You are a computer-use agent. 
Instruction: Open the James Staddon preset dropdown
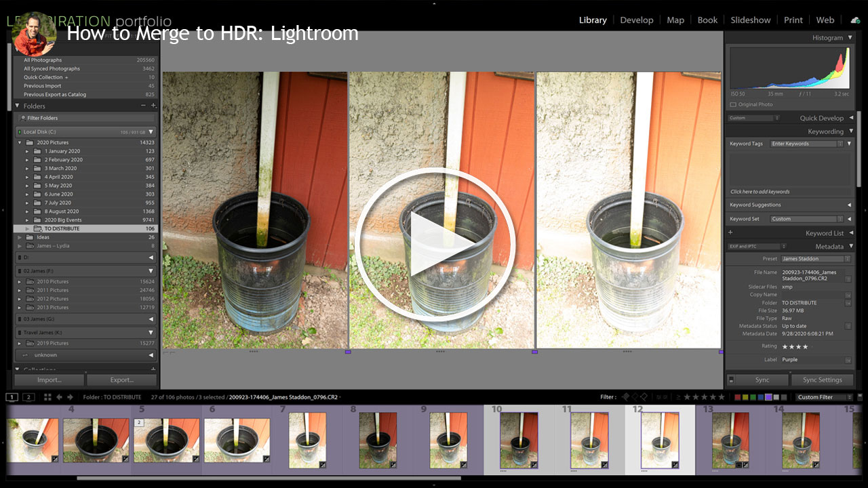click(x=816, y=259)
